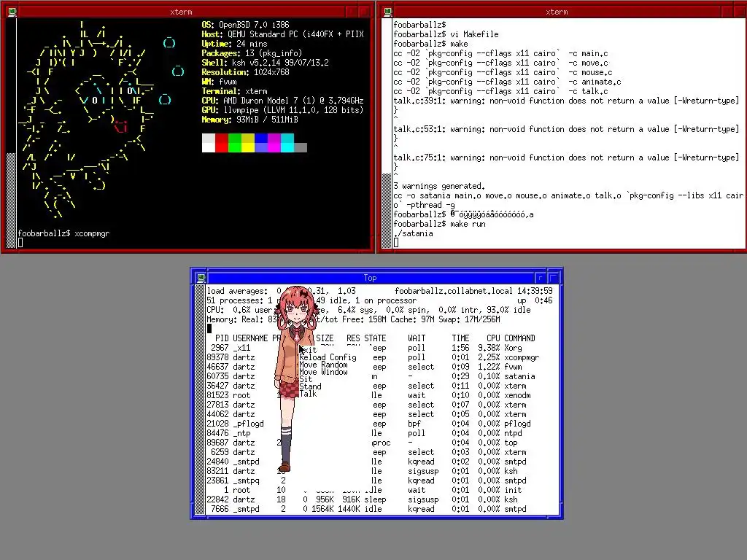Click the './satania' line in right xterm
This screenshot has height=560, width=747.
tap(413, 233)
